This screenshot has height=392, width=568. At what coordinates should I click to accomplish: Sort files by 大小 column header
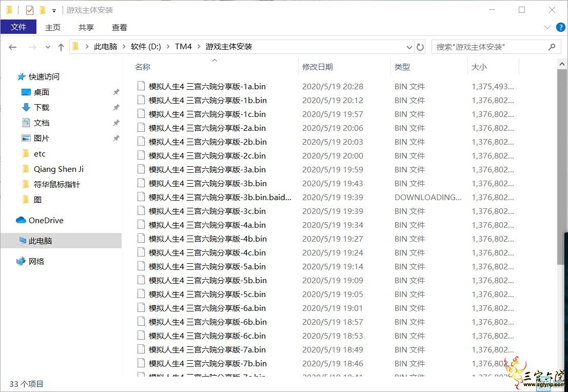(479, 67)
